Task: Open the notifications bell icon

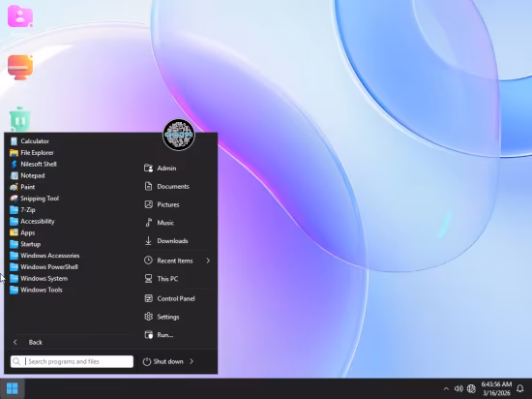Action: coord(519,388)
